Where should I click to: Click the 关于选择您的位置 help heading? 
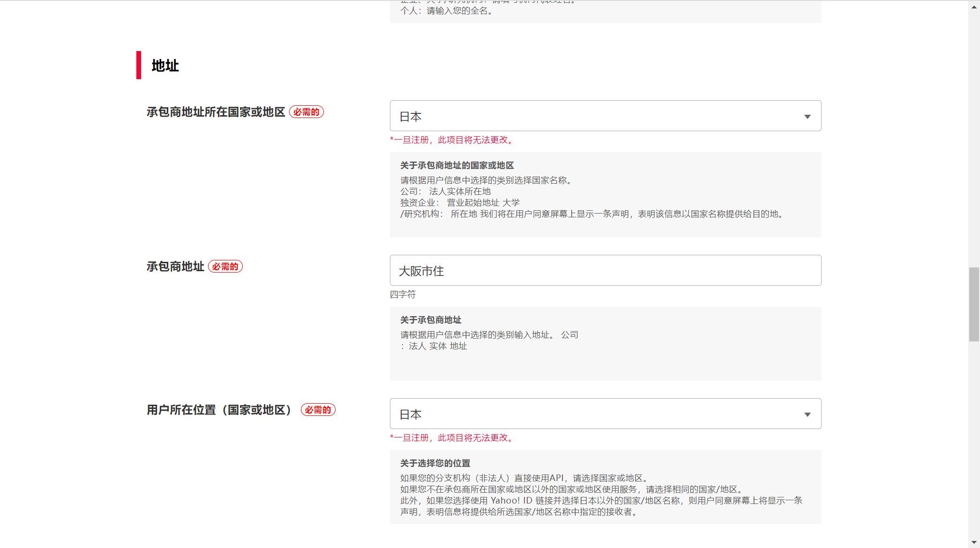pos(435,463)
